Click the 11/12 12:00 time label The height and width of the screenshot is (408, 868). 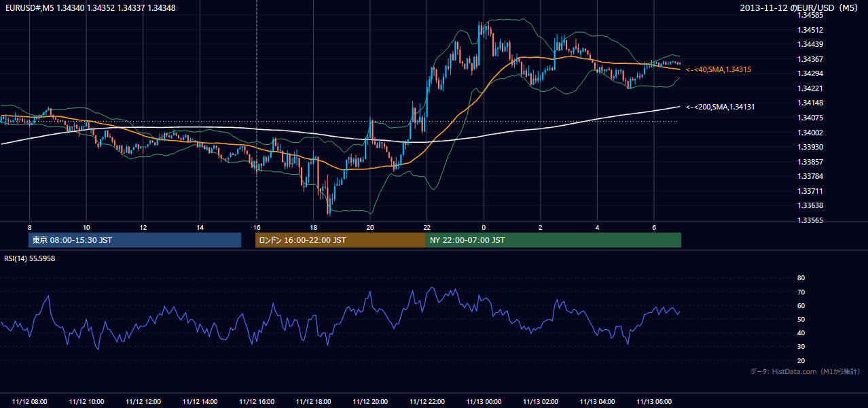tap(143, 402)
